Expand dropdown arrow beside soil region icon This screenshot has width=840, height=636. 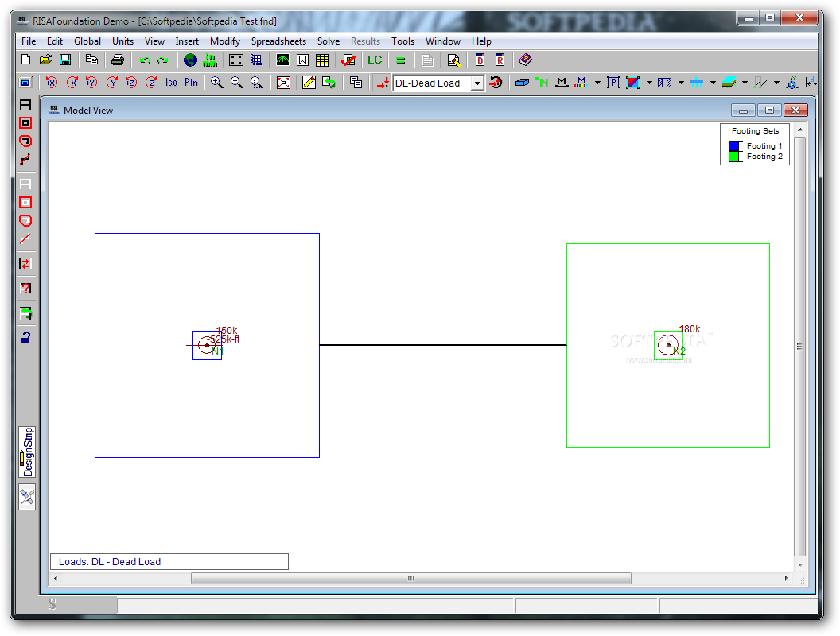click(x=745, y=83)
